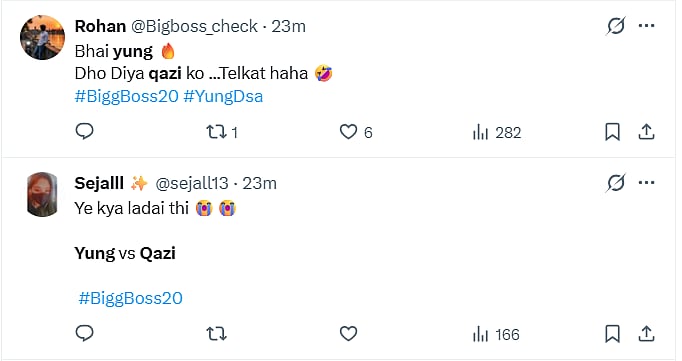682x361 pixels.
Task: Retweet Sejalll's post
Action: 216,334
